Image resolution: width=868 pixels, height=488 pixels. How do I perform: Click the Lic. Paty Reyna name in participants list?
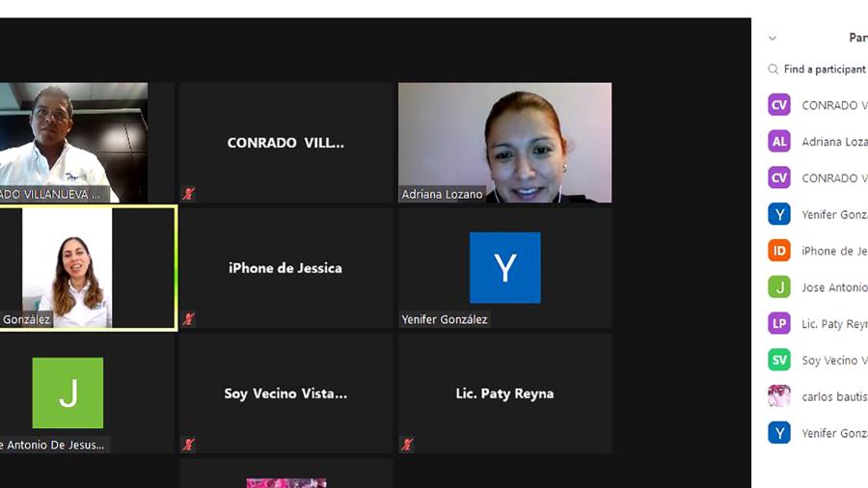833,324
